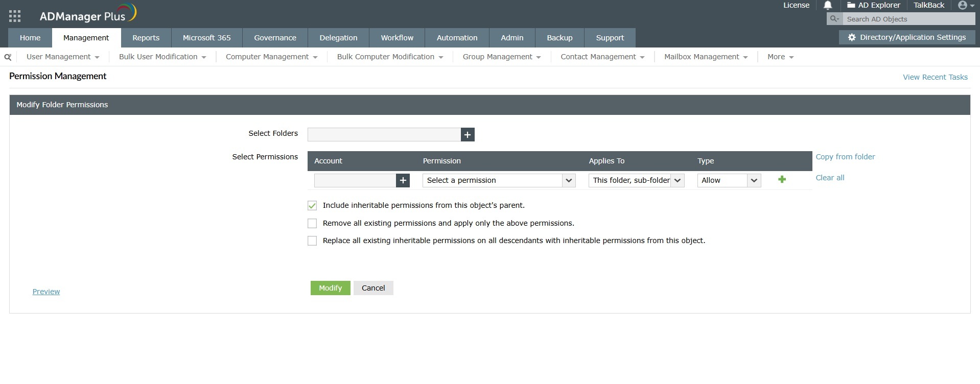Click the green Modify button
The width and height of the screenshot is (980, 384).
click(x=331, y=288)
